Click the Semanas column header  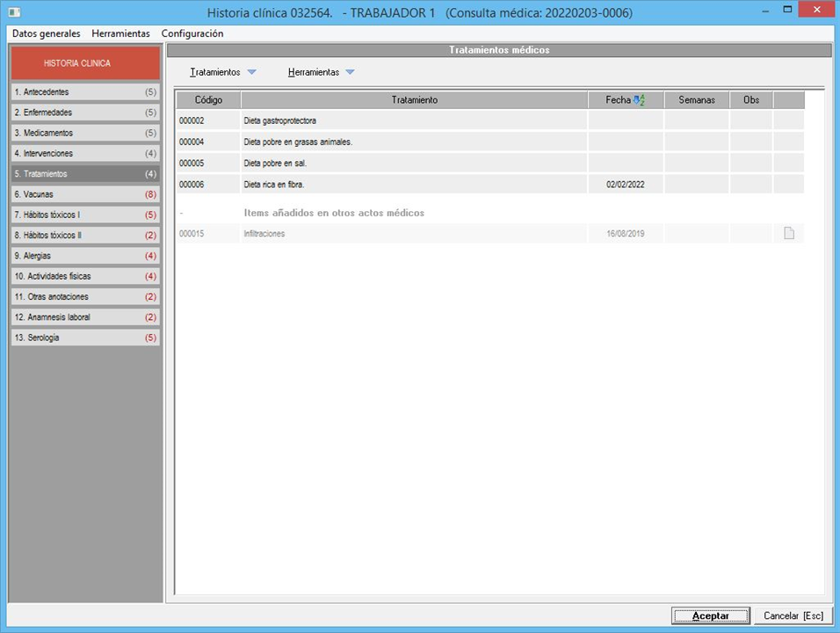[x=697, y=100]
